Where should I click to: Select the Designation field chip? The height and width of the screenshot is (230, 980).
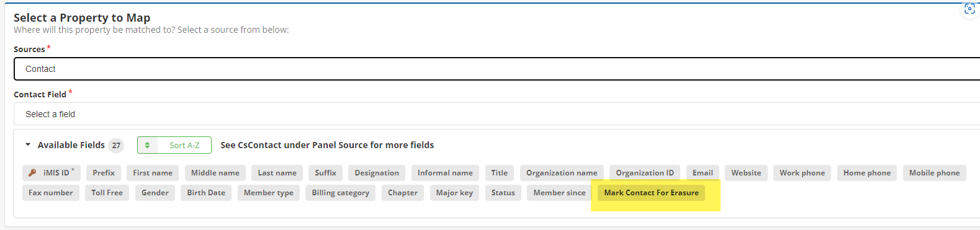pos(377,173)
